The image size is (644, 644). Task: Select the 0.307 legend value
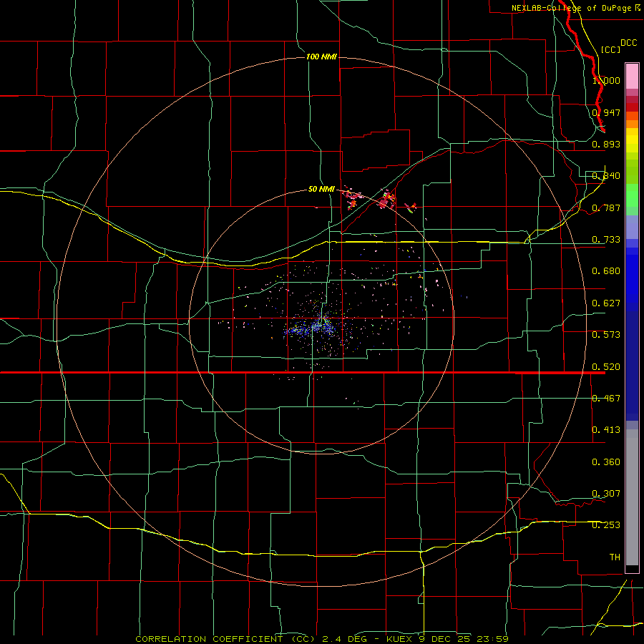pyautogui.click(x=606, y=494)
